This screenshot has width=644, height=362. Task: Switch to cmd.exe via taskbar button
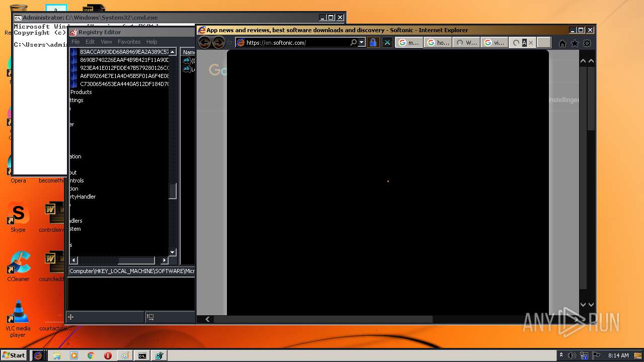(142, 355)
